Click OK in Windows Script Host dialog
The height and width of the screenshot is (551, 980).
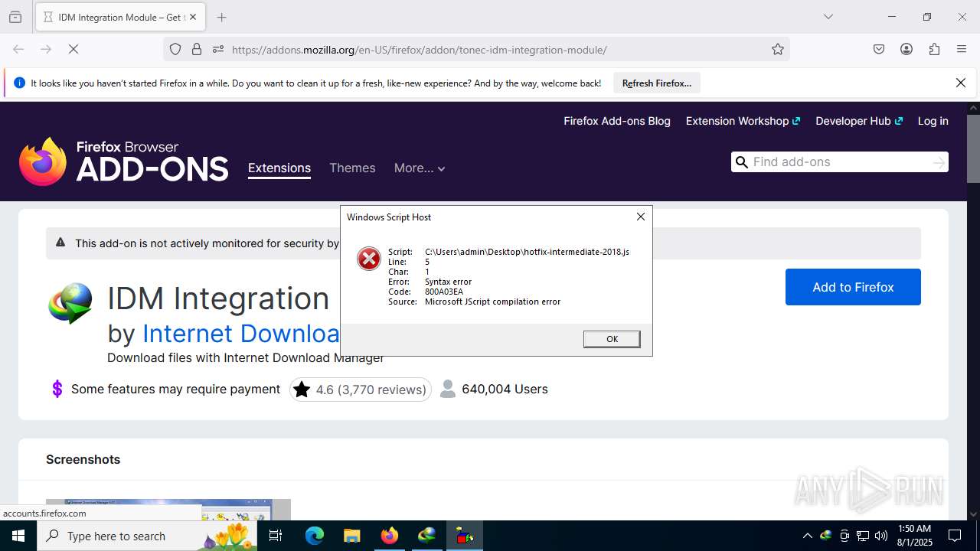pyautogui.click(x=612, y=339)
